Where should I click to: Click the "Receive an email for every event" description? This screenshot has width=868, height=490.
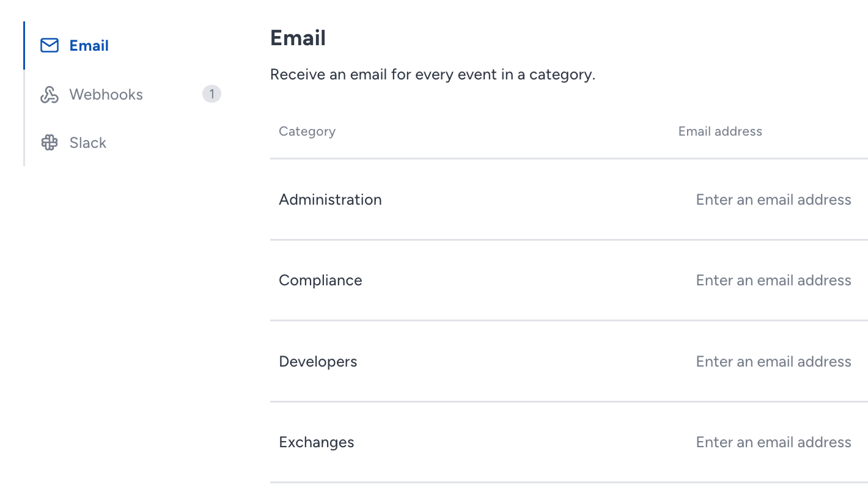pos(433,75)
